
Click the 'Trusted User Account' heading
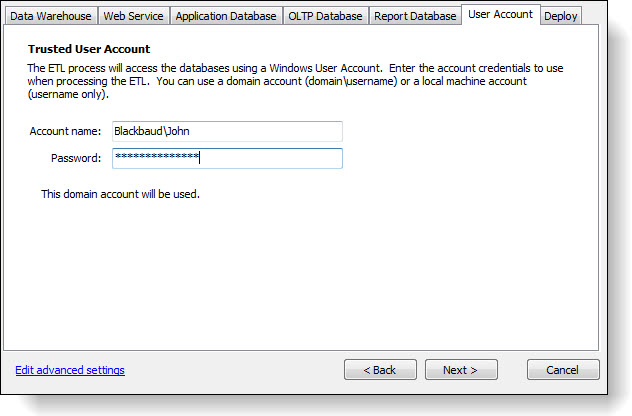point(89,49)
